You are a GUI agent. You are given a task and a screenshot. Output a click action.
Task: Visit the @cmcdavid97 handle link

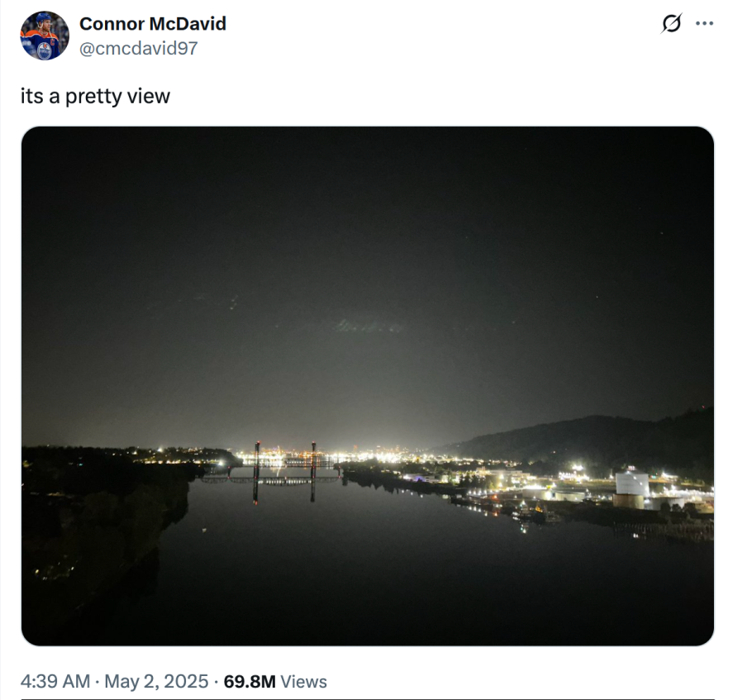click(138, 48)
